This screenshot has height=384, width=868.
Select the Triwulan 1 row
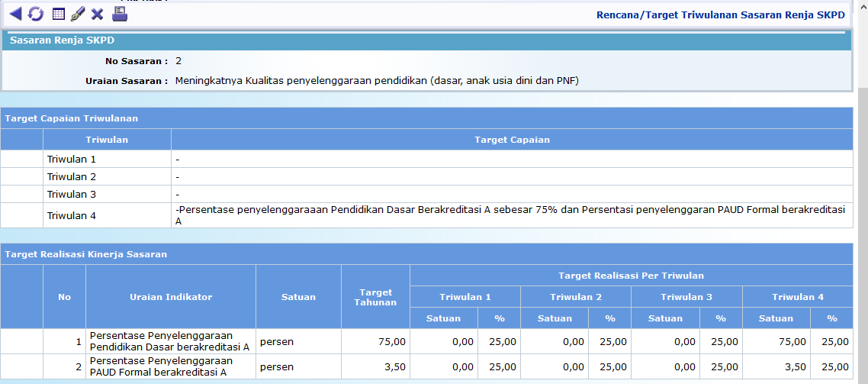[x=72, y=160]
